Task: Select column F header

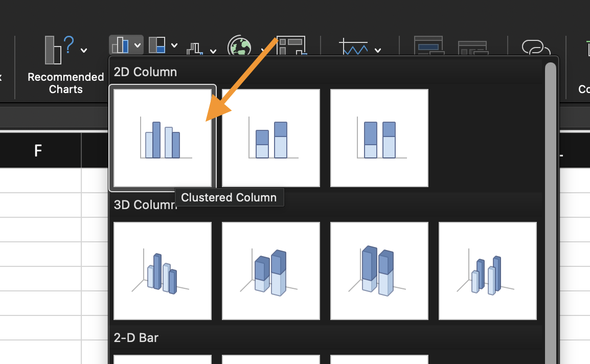Action: (x=38, y=151)
